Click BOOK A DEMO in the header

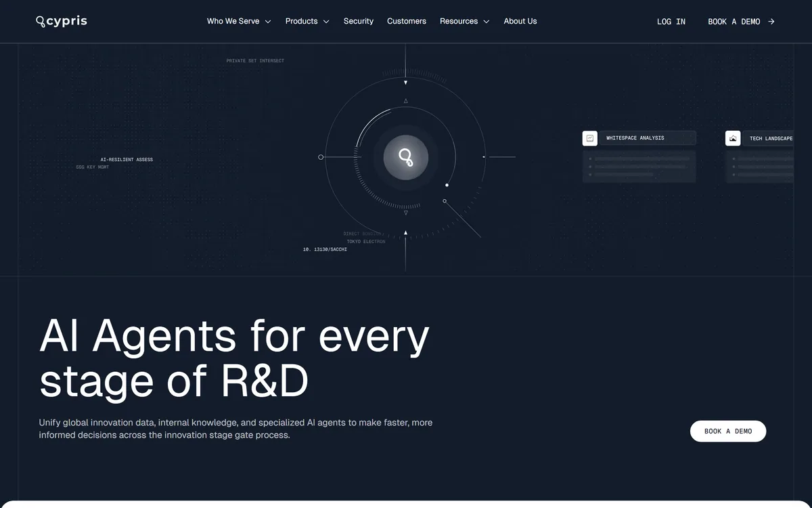734,22
